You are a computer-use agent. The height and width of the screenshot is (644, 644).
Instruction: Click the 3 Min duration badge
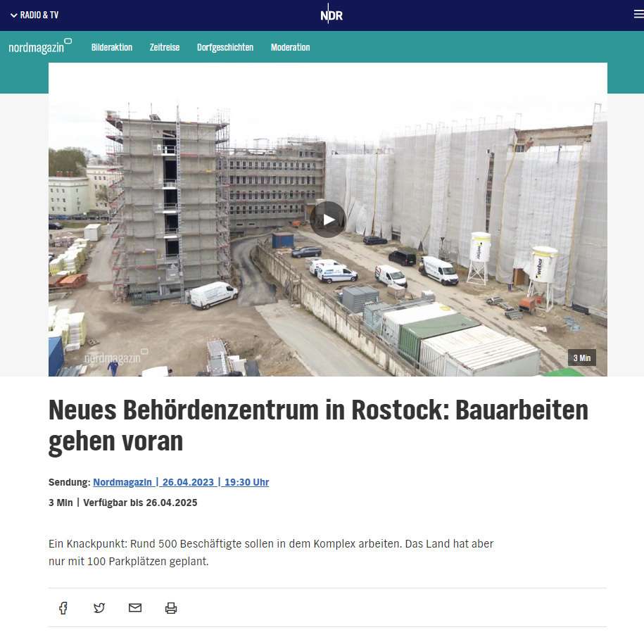581,358
